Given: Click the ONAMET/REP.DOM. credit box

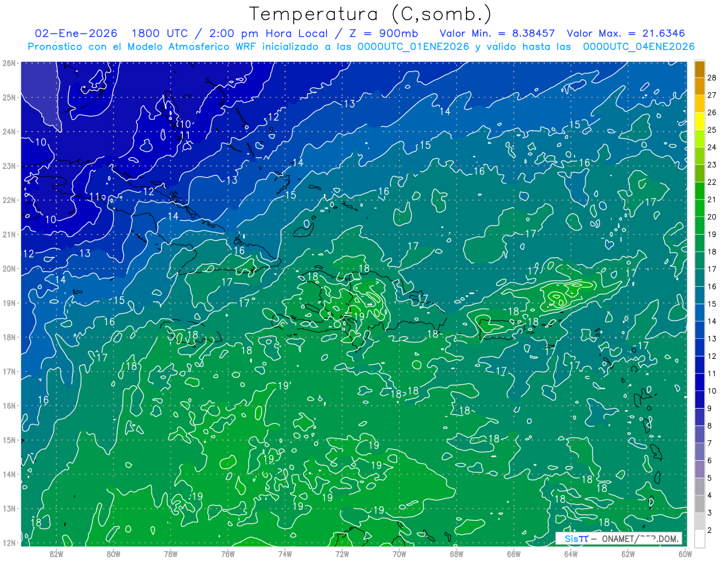Looking at the screenshot, I should (x=618, y=538).
